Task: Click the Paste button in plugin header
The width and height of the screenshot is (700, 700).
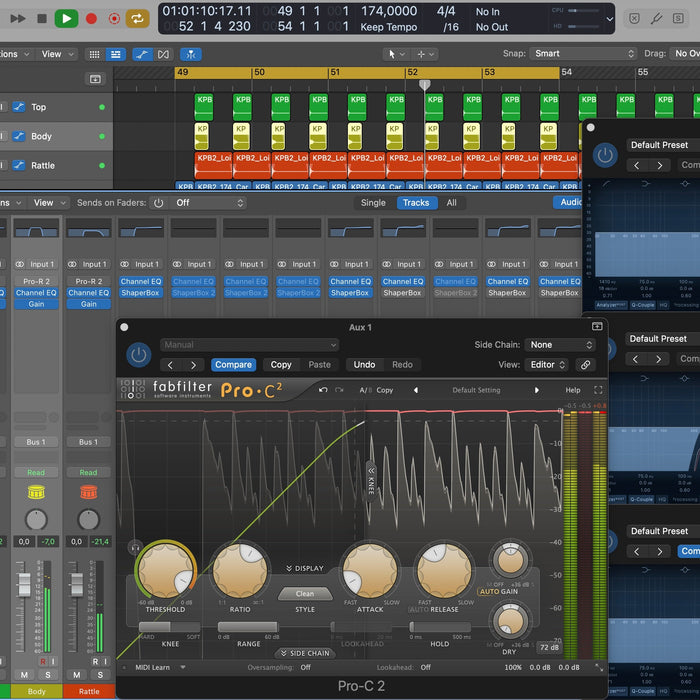Action: coord(320,365)
